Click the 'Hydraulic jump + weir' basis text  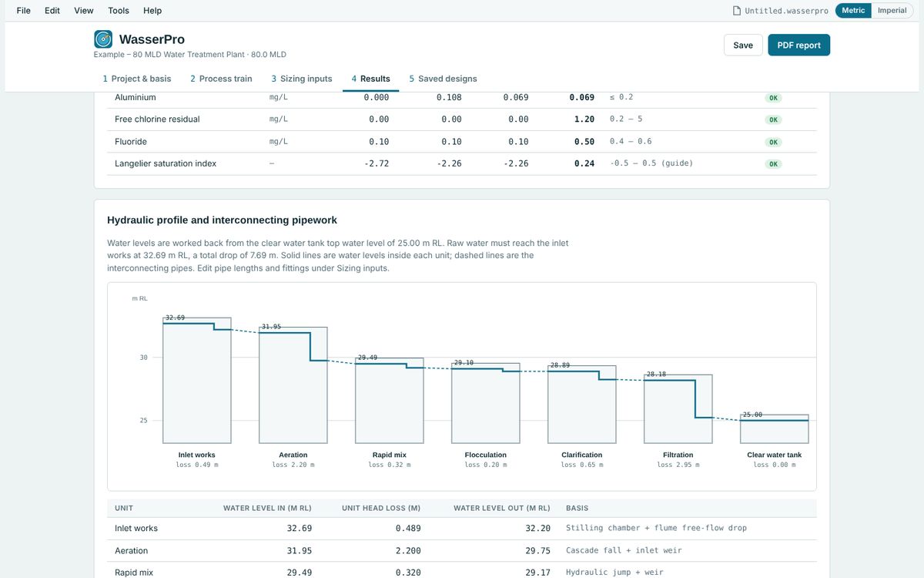(614, 573)
